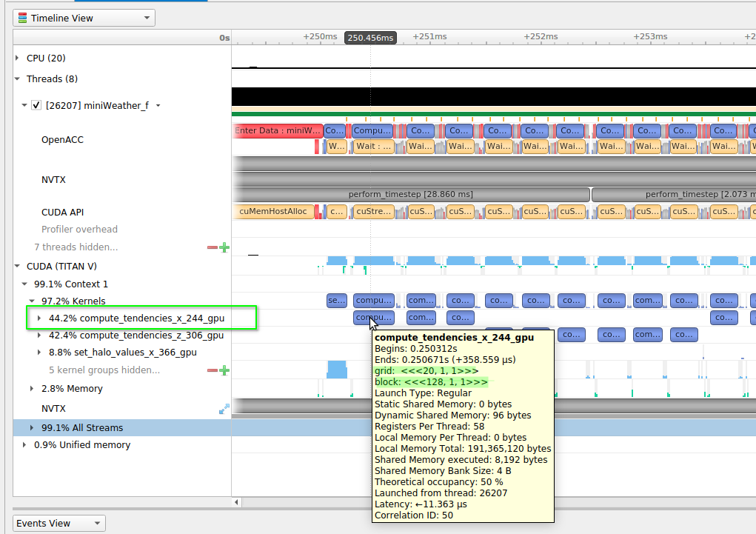
Task: Click the cuMemHostAlloc CUDA API block
Action: click(x=272, y=212)
